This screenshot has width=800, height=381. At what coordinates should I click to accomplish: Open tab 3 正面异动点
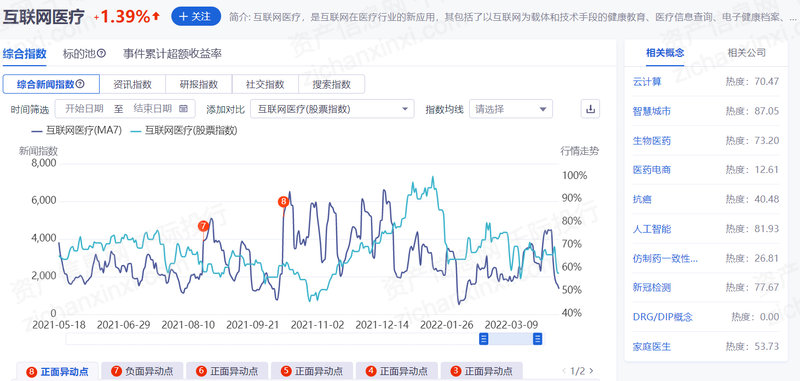pyautogui.click(x=481, y=371)
